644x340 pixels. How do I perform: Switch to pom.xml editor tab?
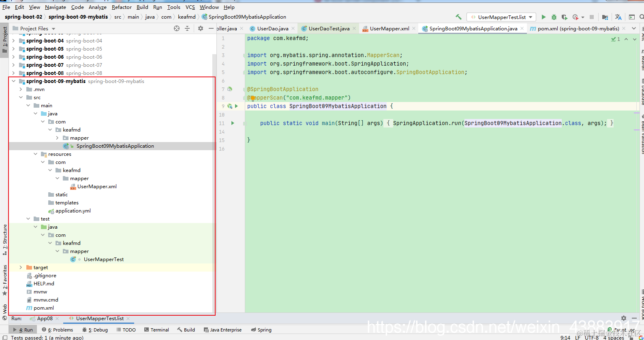coord(578,28)
